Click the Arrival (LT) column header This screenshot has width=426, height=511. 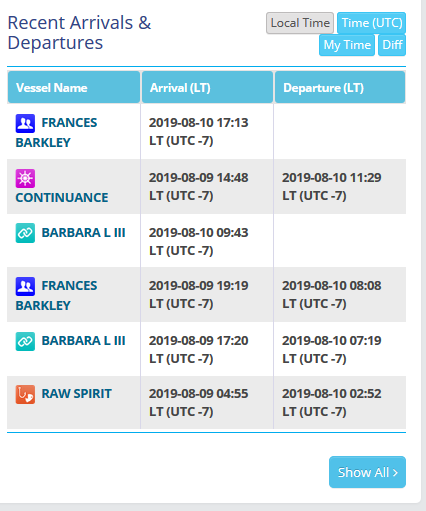click(x=207, y=87)
